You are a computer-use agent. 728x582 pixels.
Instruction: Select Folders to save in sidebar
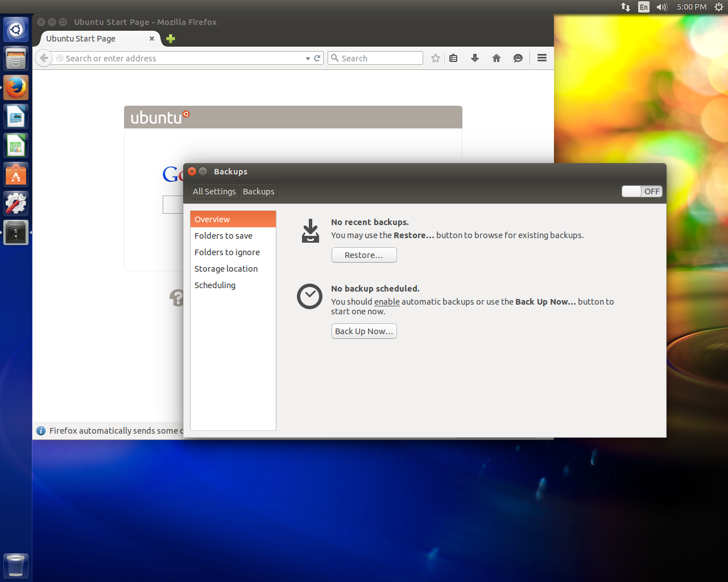coord(233,236)
